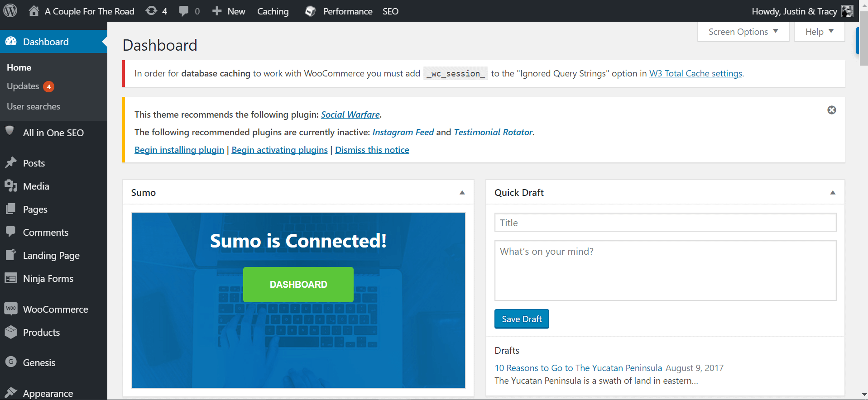The height and width of the screenshot is (400, 868).
Task: Open the New menu in the admin bar
Action: tap(236, 11)
